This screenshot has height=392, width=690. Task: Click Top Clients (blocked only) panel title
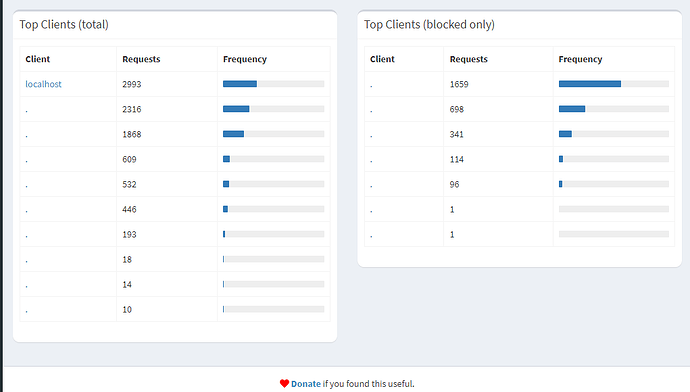coord(429,25)
